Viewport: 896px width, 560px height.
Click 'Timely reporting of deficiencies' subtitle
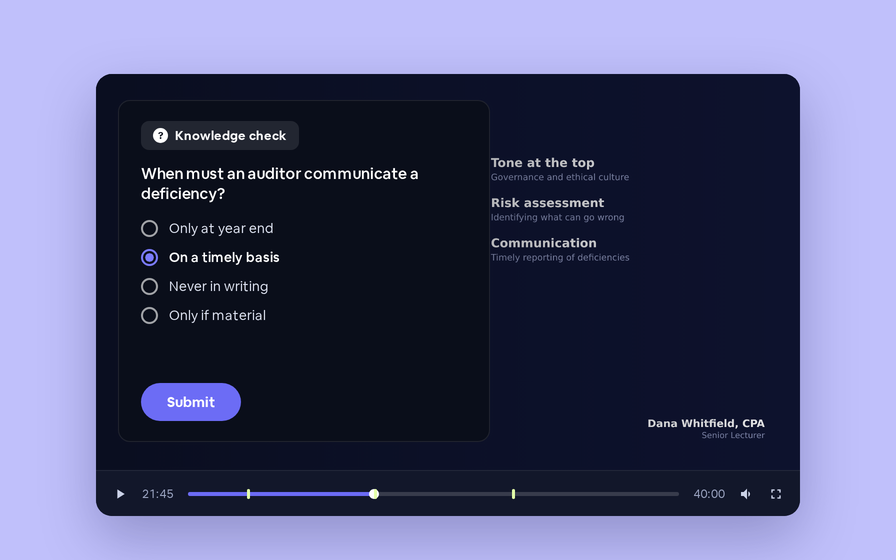click(x=560, y=257)
